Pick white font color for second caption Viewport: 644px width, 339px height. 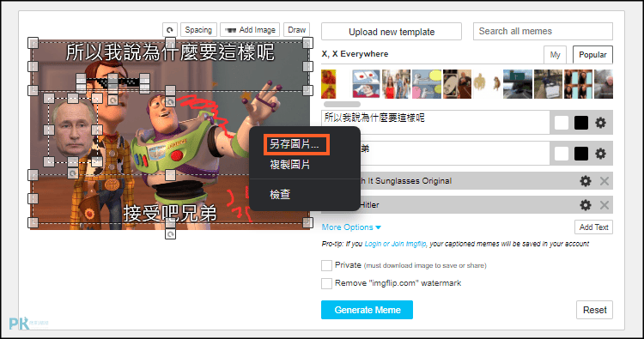(x=562, y=154)
